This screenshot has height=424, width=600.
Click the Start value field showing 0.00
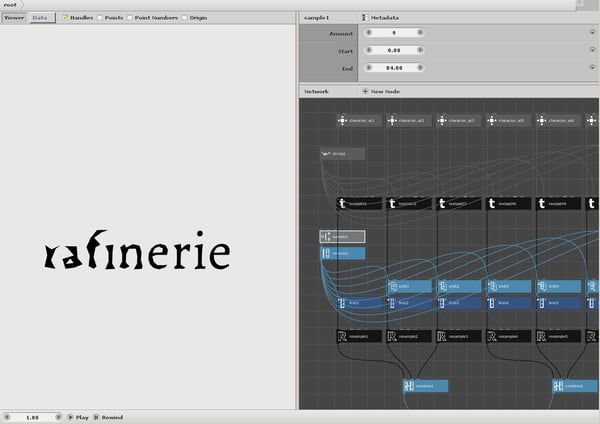(394, 50)
